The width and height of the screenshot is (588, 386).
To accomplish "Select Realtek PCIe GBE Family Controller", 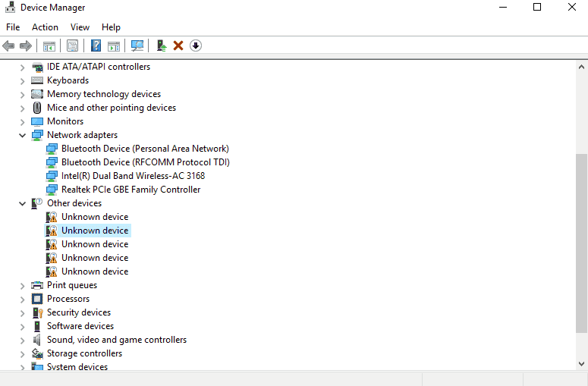I will coord(130,190).
